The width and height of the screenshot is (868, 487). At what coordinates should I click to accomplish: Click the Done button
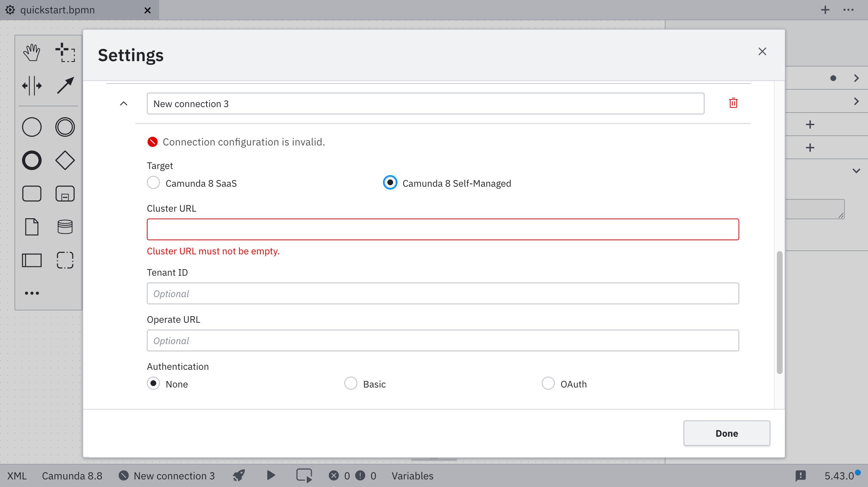pos(726,433)
